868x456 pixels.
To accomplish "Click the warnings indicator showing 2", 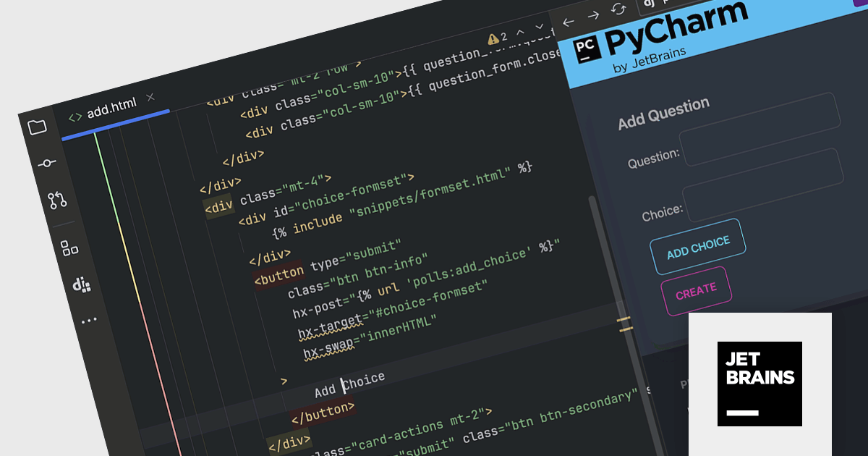I will pos(498,37).
